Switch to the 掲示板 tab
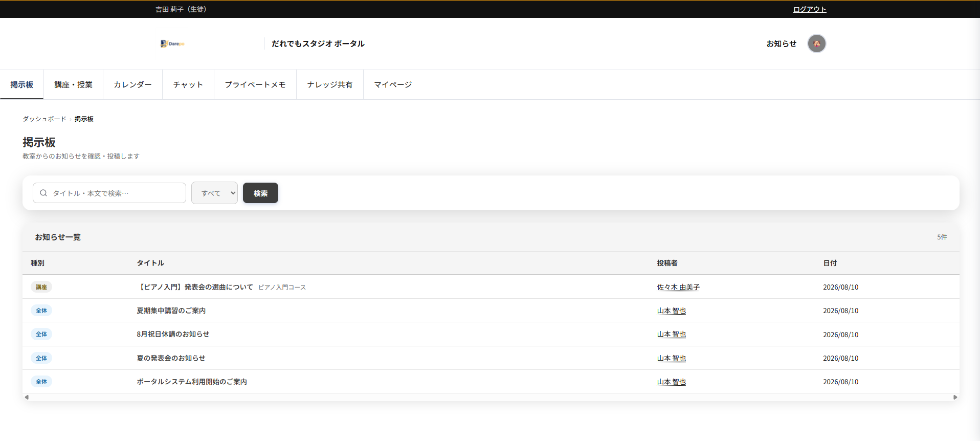 click(x=21, y=84)
